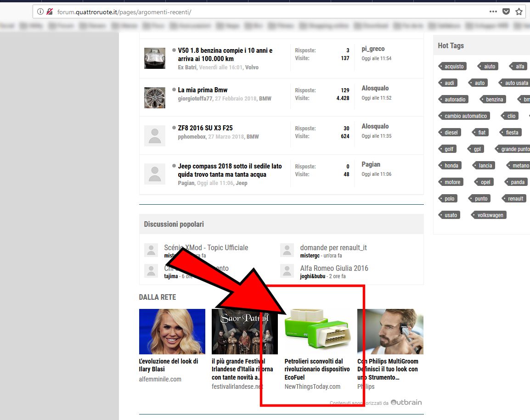
Task: Select the benzina hot tag
Action: click(x=493, y=99)
